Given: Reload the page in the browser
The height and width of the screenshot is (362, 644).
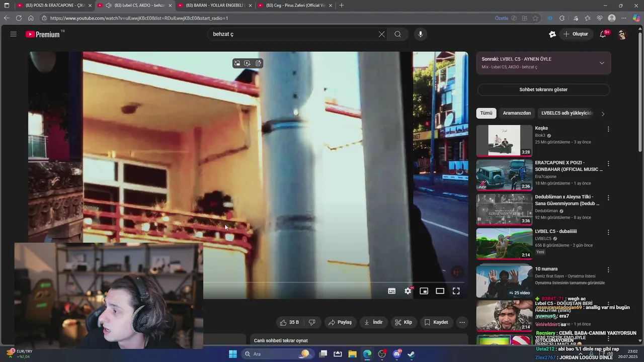Looking at the screenshot, I should pos(19,18).
